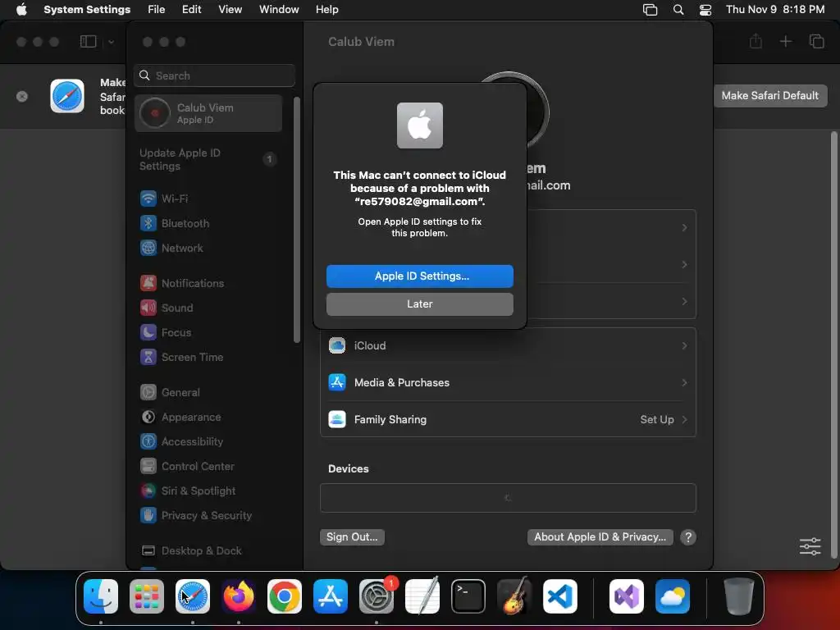Click the settings sidebar scrollbar

297,220
